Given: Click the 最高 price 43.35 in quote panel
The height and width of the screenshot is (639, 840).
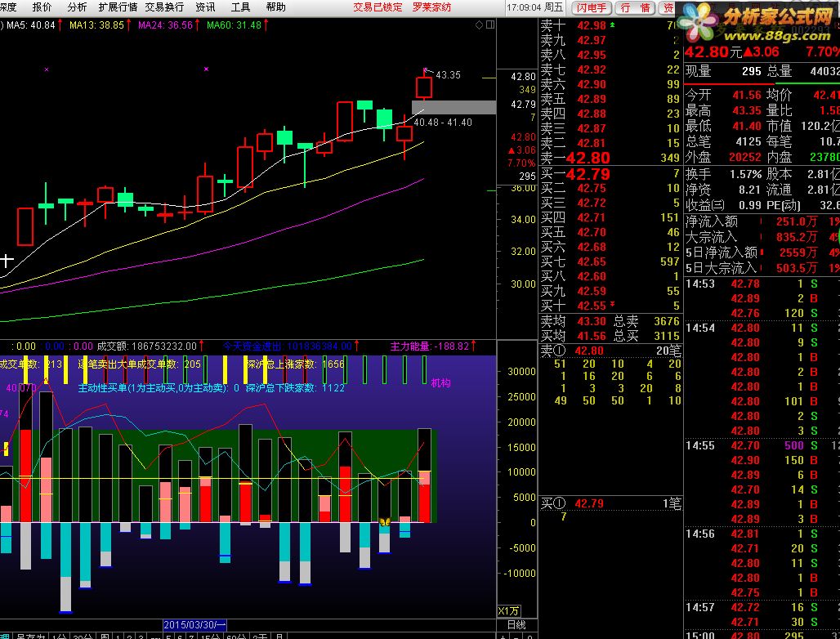Looking at the screenshot, I should (x=747, y=111).
